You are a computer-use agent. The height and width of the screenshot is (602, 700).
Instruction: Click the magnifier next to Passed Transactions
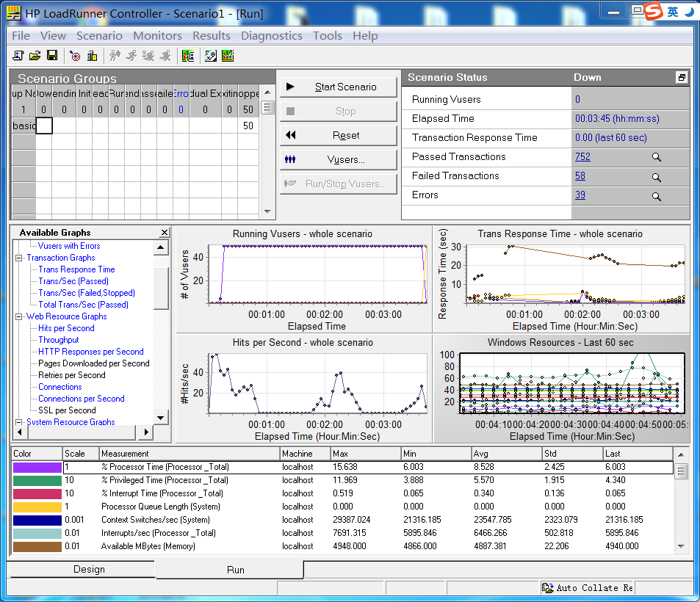656,157
